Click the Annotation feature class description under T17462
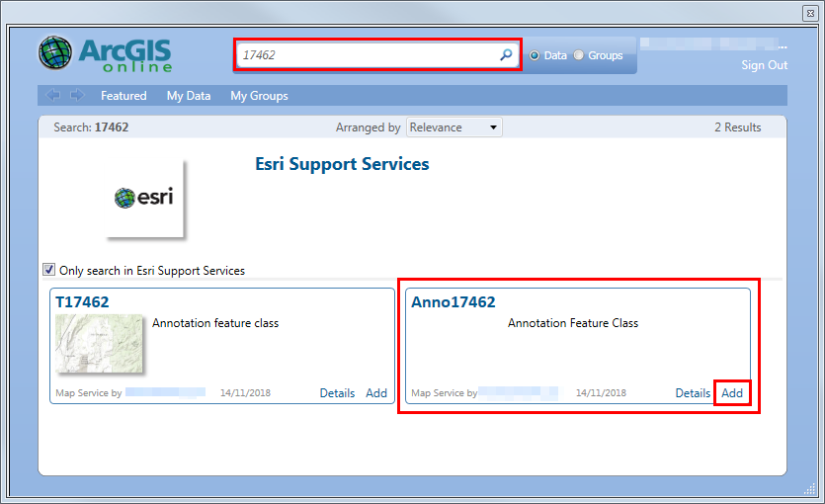Viewport: 825px width, 504px height. pyautogui.click(x=215, y=323)
